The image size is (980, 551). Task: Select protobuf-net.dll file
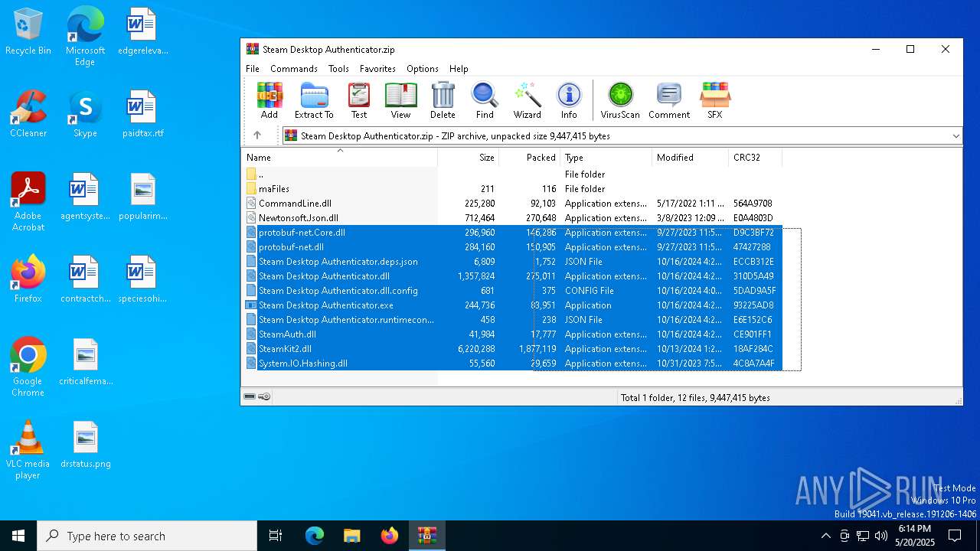[x=513, y=247]
